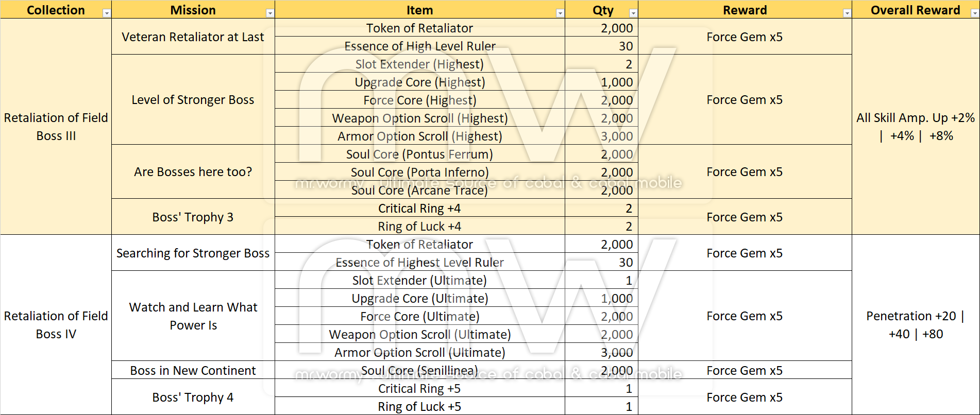The image size is (980, 415).
Task: Click the Are Bosses here too? cell
Action: 193,172
